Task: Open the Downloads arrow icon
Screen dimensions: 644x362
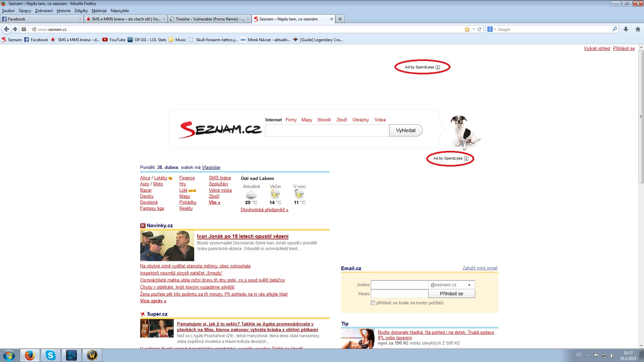Action: coord(626,29)
